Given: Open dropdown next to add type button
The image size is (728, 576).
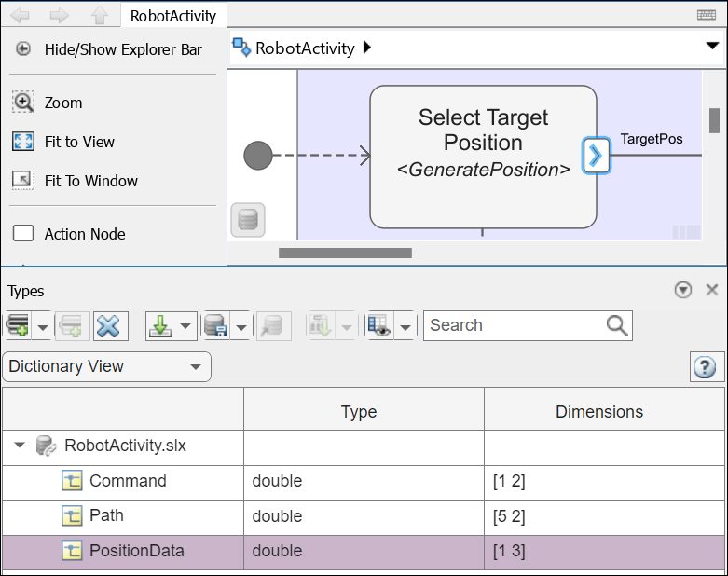Looking at the screenshot, I should (42, 327).
